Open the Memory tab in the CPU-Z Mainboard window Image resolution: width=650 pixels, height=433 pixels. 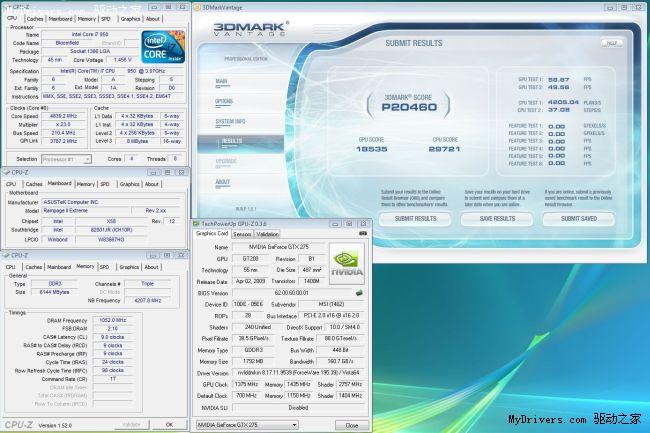tap(86, 184)
